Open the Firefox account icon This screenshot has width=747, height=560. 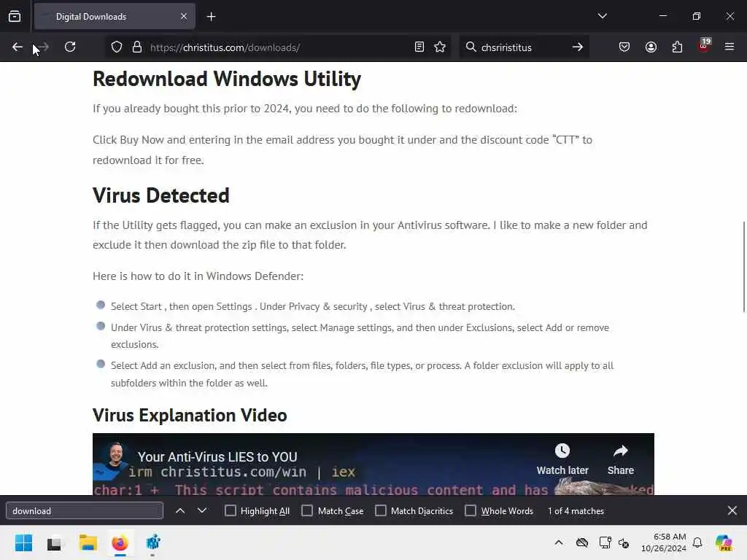point(651,47)
